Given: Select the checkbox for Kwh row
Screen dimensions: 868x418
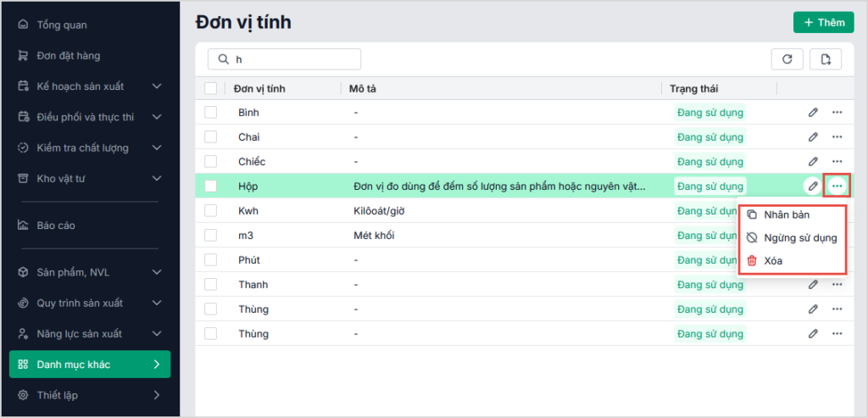Looking at the screenshot, I should click(211, 210).
